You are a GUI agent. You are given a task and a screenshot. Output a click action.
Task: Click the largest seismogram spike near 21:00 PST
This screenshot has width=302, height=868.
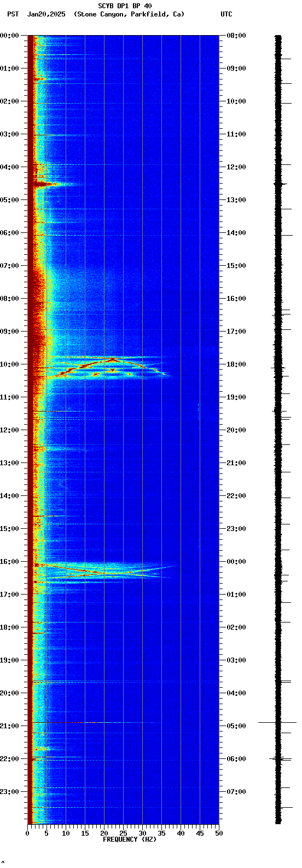point(277,723)
